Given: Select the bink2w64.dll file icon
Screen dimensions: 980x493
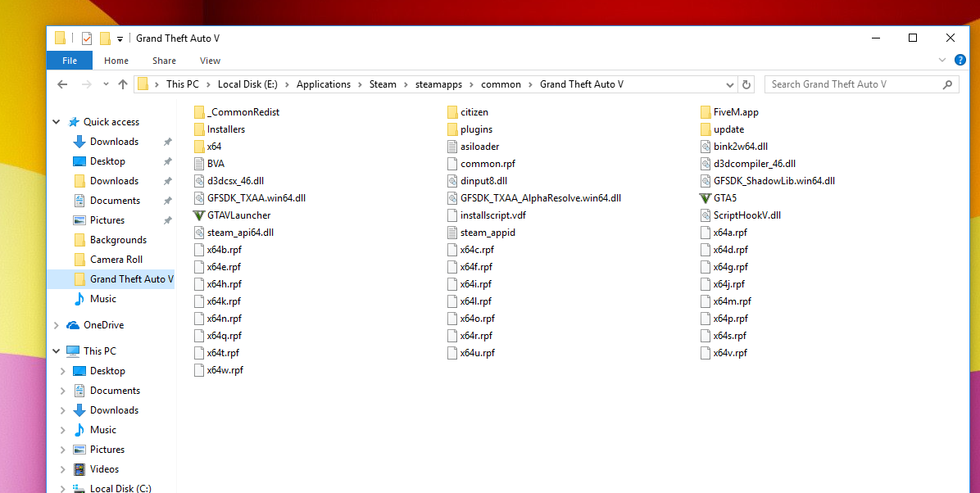Looking at the screenshot, I should 706,147.
